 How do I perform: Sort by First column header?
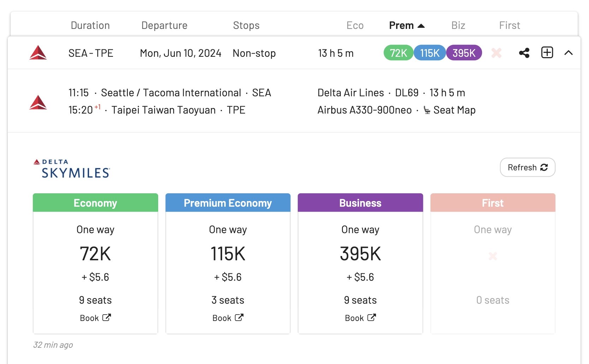click(x=510, y=25)
